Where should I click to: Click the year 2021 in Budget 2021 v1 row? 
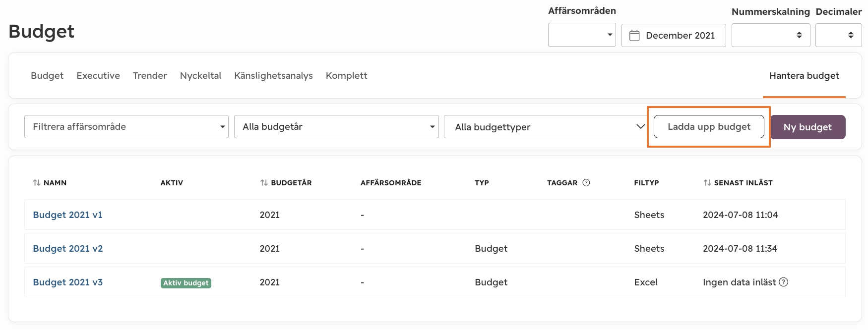270,215
